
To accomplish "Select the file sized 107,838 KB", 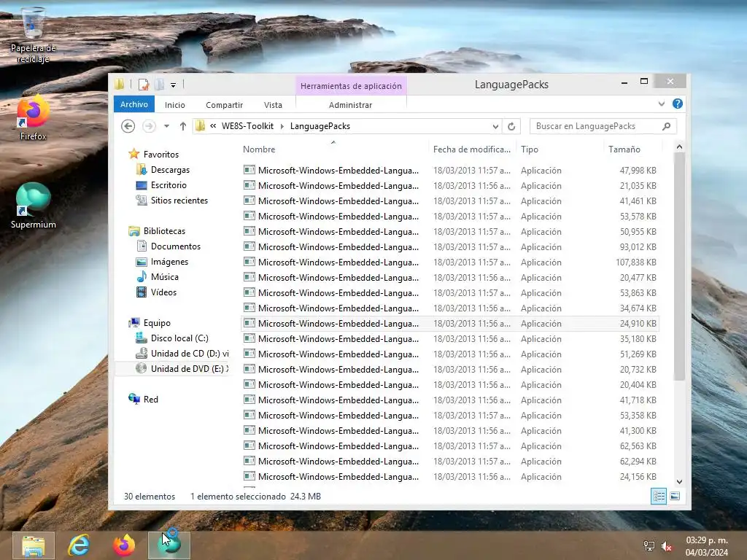I will point(450,262).
